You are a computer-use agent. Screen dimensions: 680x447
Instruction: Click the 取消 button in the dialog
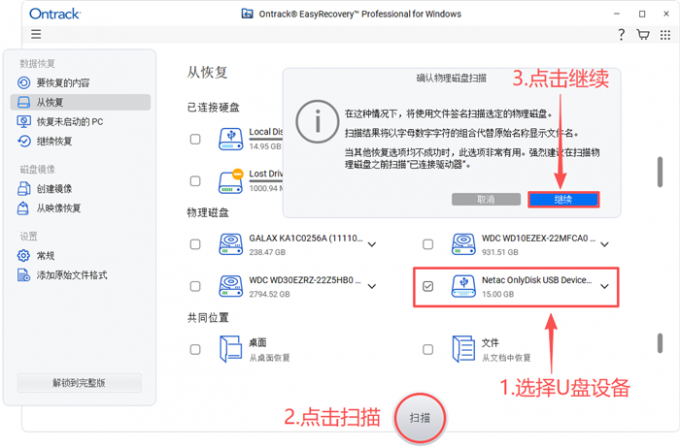pos(486,199)
